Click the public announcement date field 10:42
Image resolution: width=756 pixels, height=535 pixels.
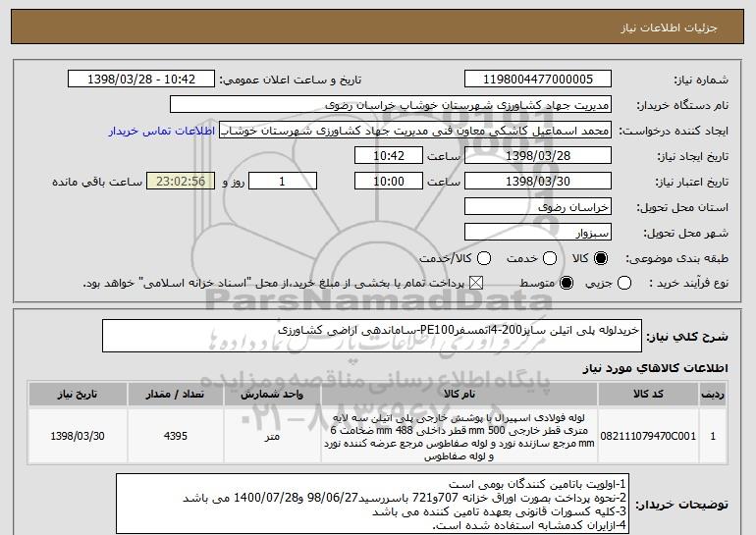coord(141,80)
